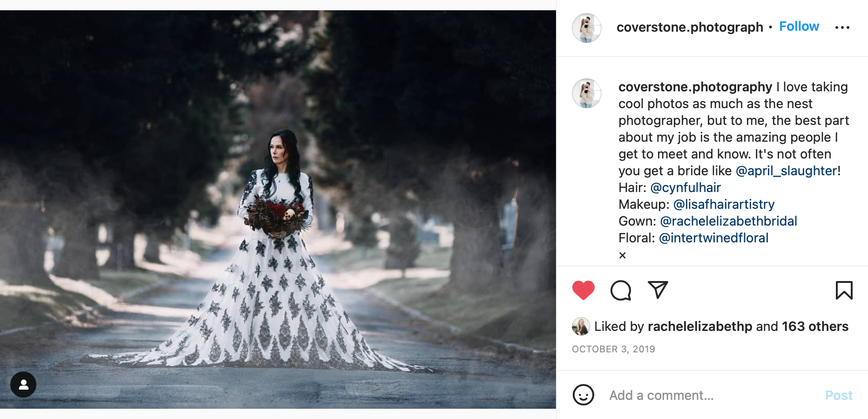This screenshot has width=868, height=419.
Task: Show the 163 others who liked
Action: tap(815, 326)
